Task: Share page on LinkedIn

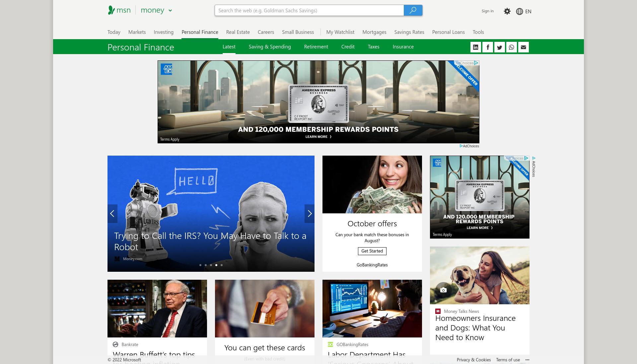Action: tap(475, 47)
